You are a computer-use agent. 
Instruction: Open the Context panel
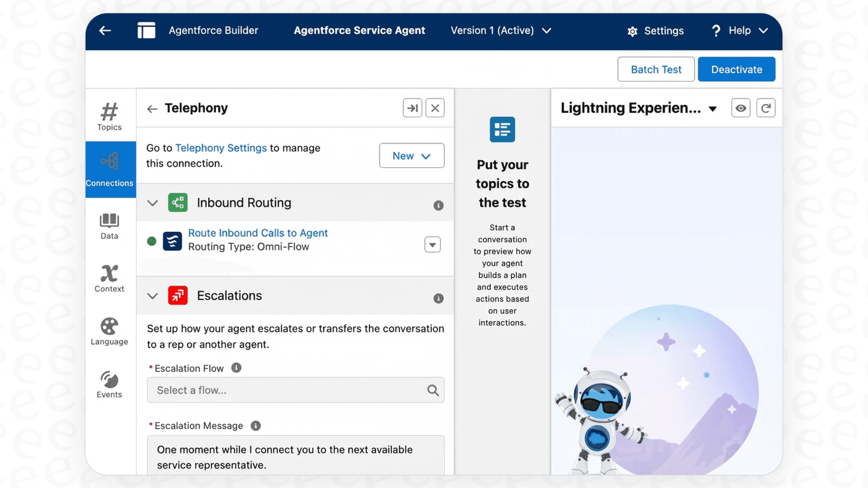tap(109, 279)
